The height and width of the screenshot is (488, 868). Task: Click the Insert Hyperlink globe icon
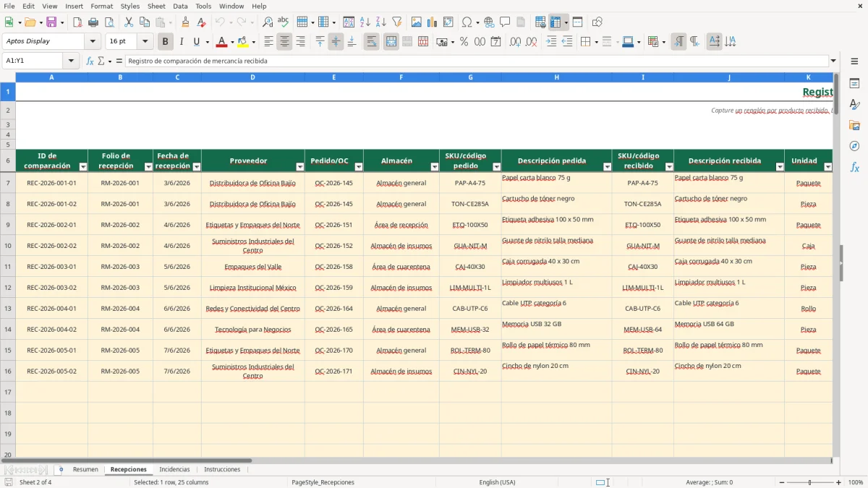click(x=489, y=22)
